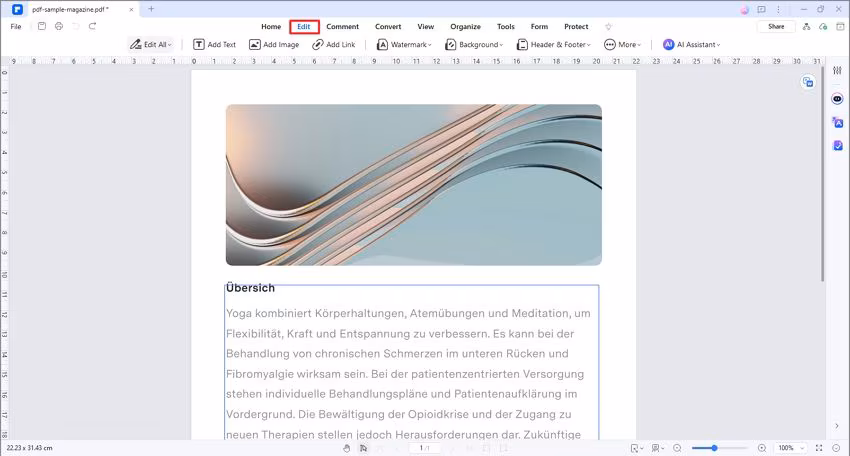Open the Tools tab
The height and width of the screenshot is (456, 850).
506,27
